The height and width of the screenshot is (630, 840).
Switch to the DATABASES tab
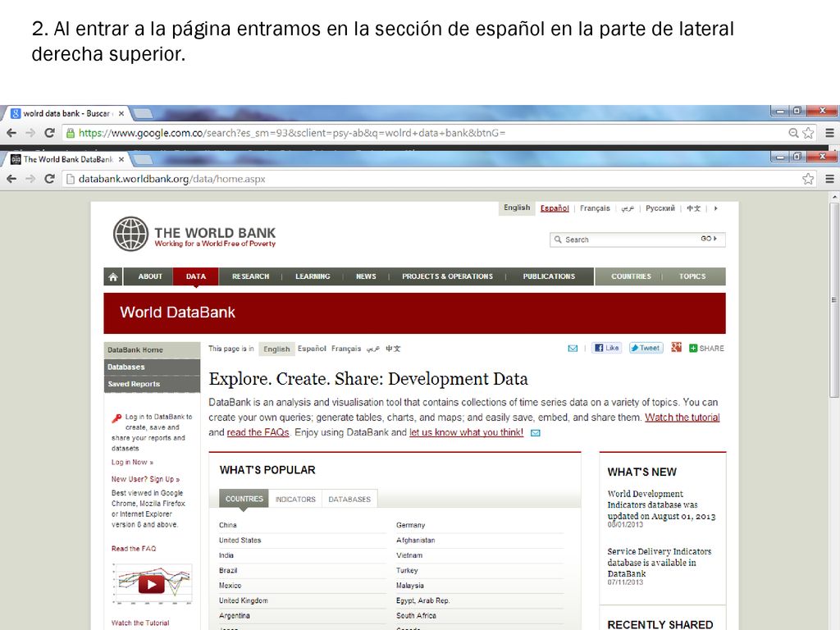tap(349, 500)
